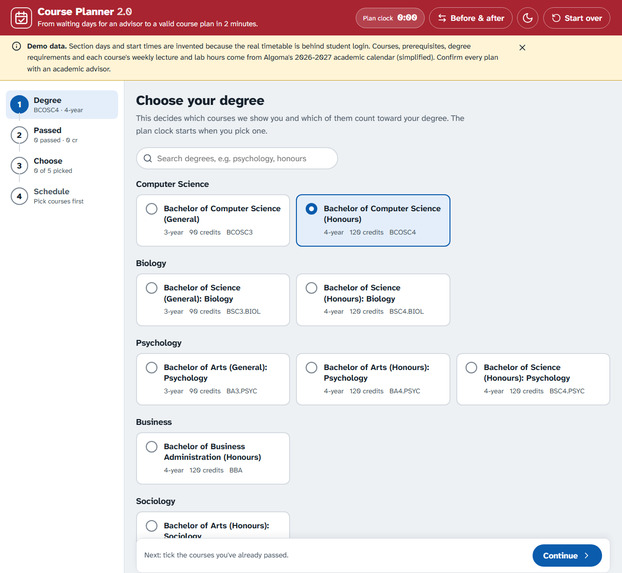This screenshot has width=622, height=573.
Task: Go to step 3 Choose
Action: click(62, 165)
